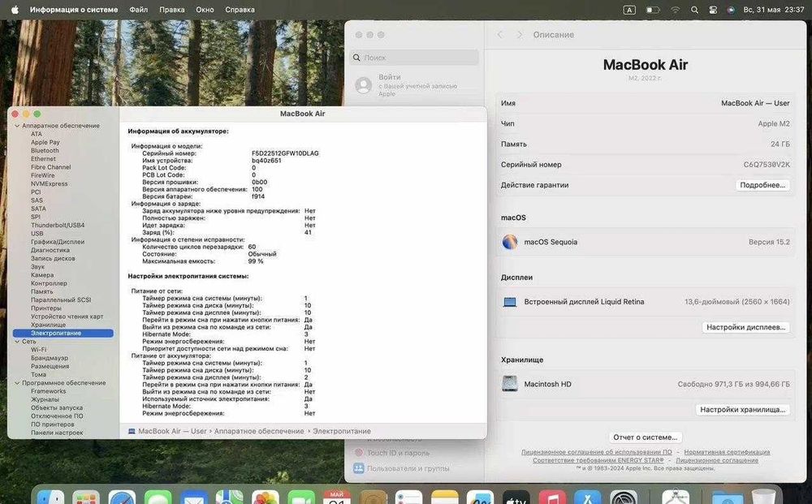This screenshot has height=504, width=812.
Task: Select Брандмауэр under the Сеть section
Action: 50,358
